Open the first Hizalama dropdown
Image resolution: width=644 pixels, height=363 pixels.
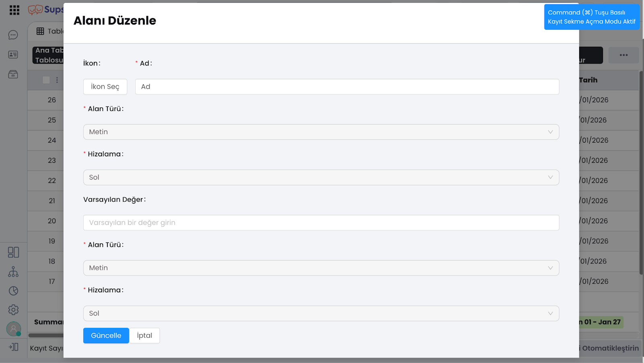(321, 178)
